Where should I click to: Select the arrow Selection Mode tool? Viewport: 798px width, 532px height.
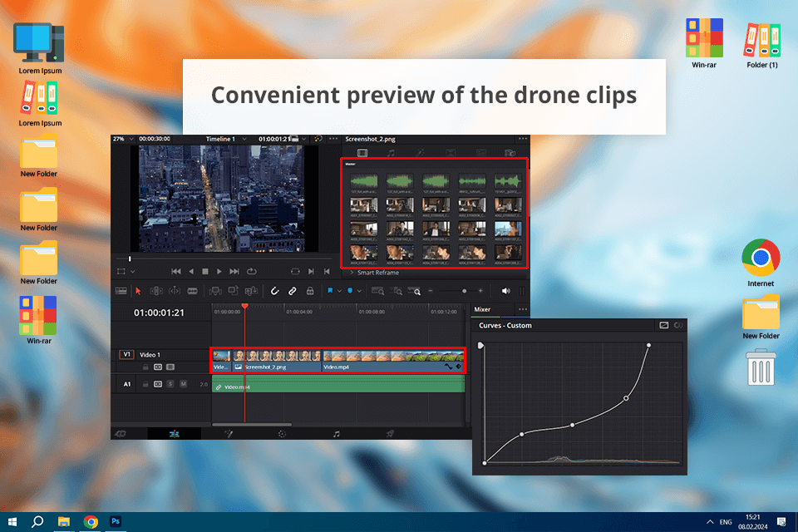coord(138,291)
